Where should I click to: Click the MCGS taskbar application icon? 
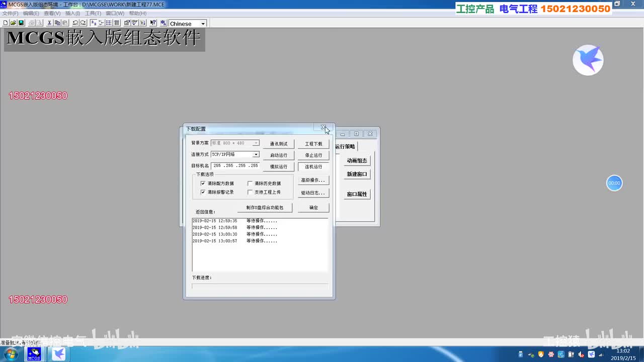pos(34,354)
